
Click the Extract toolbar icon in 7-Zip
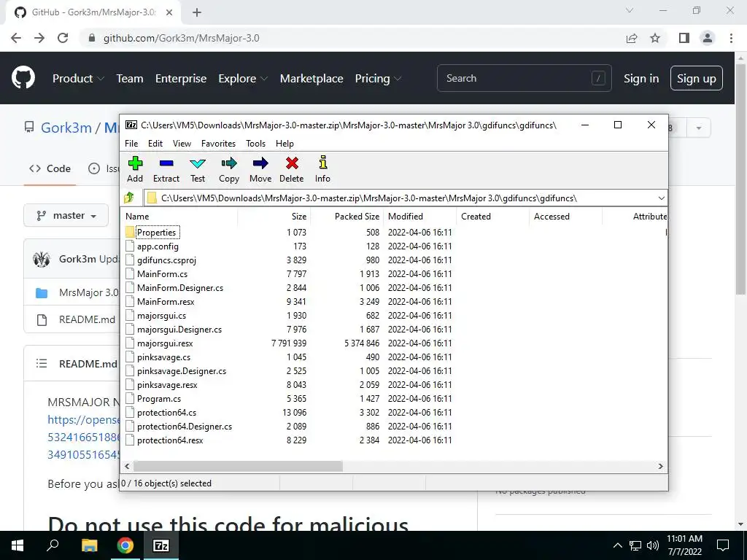point(166,169)
